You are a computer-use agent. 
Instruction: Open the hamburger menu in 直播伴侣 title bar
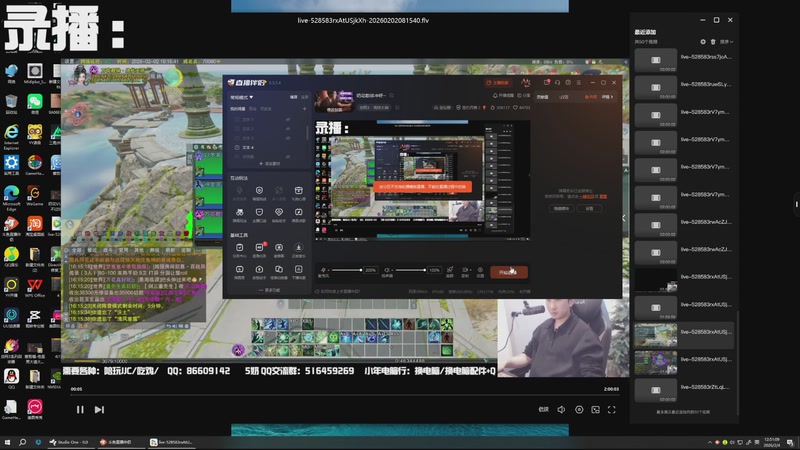(578, 82)
